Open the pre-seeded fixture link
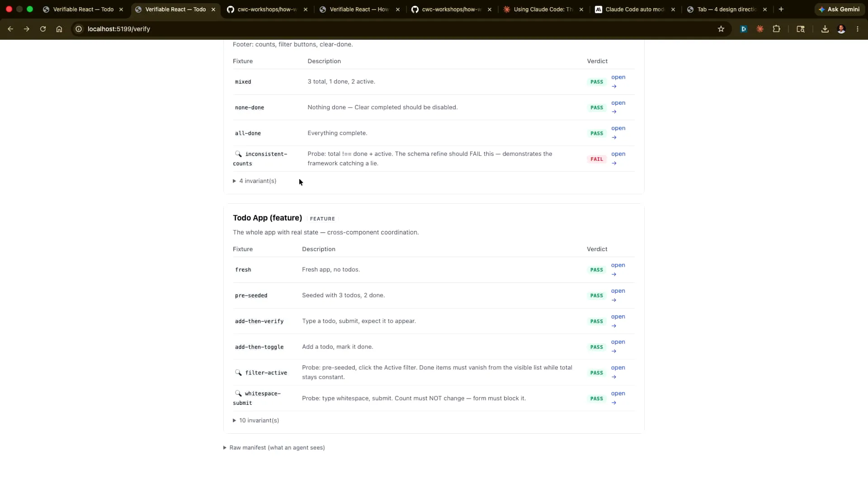This screenshot has width=868, height=488. tap(618, 296)
